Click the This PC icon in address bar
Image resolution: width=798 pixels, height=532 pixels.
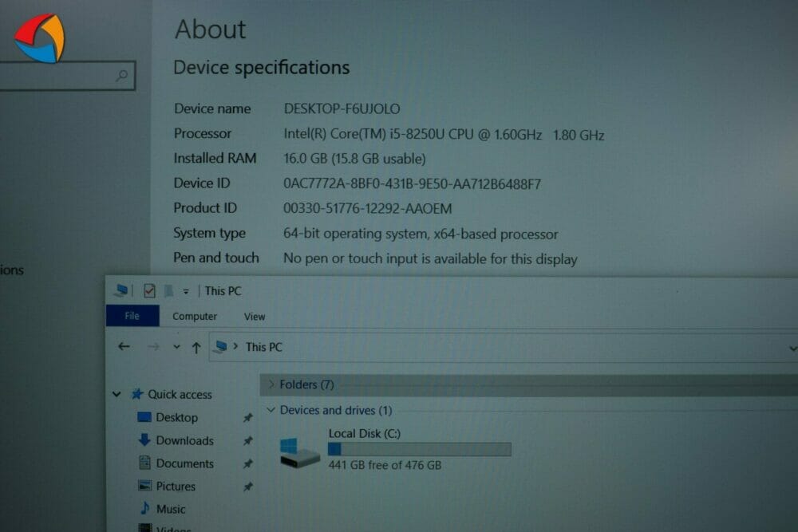(221, 347)
